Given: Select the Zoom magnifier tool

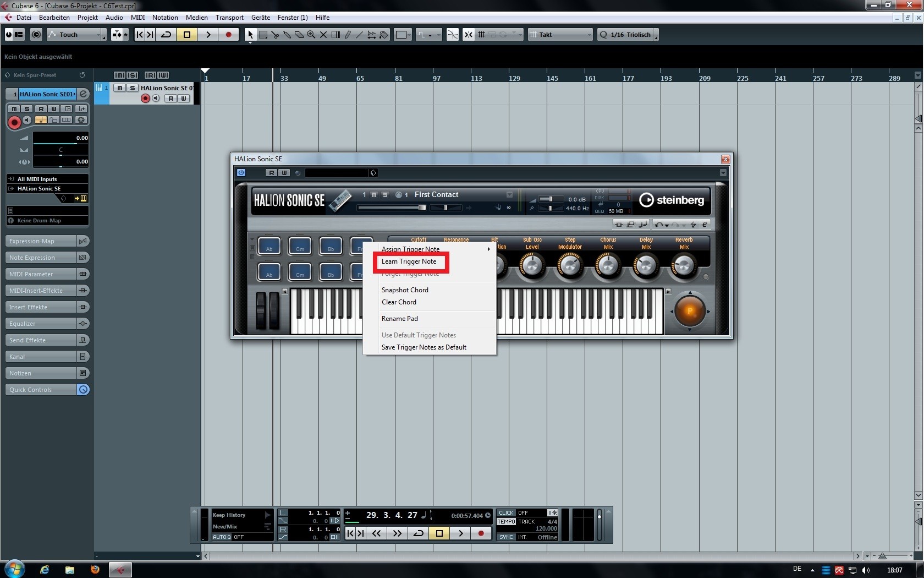Looking at the screenshot, I should (311, 35).
